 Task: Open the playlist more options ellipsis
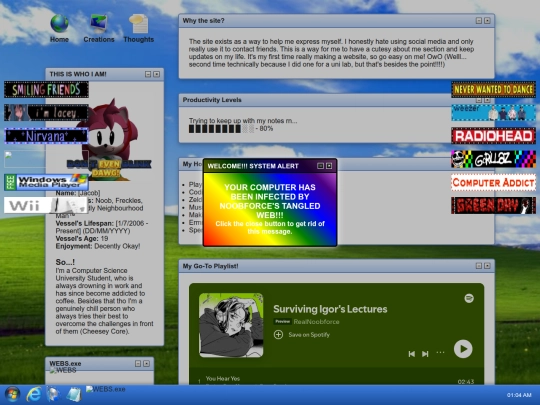coord(440,353)
